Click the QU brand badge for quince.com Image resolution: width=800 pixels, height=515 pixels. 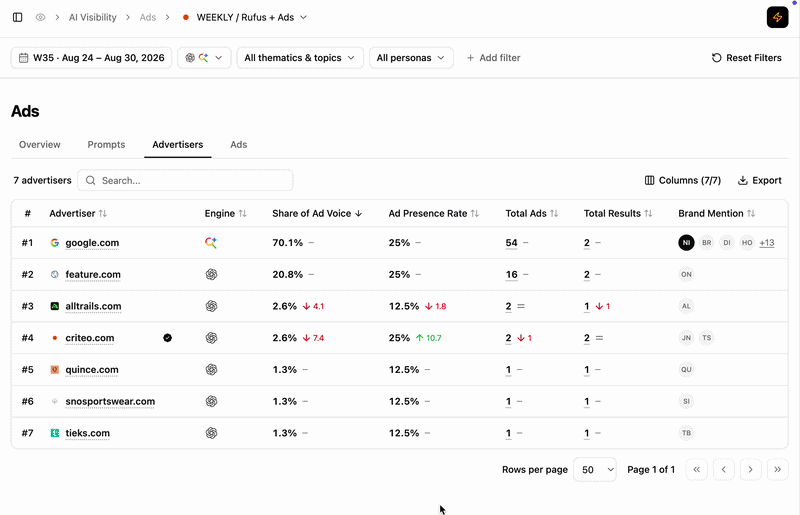pyautogui.click(x=686, y=370)
